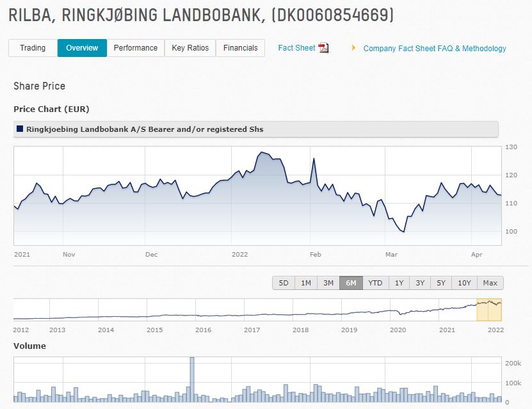Set chart range to 5D
The height and width of the screenshot is (409, 532).
pos(284,283)
